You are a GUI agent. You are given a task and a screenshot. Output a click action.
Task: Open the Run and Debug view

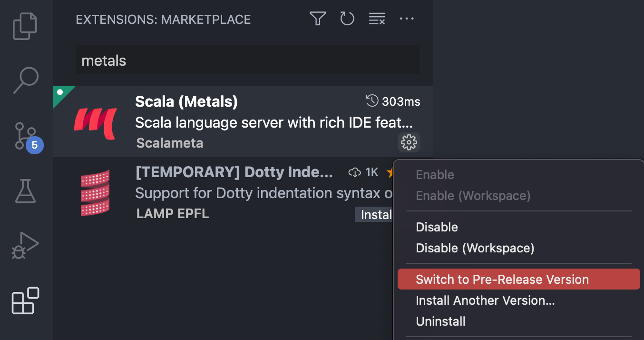tap(25, 245)
